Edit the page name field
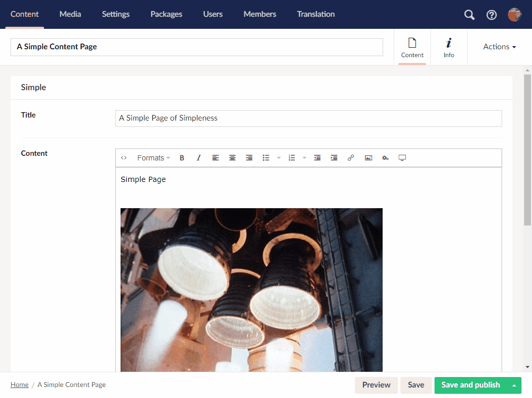The image size is (532, 398). pos(197,47)
